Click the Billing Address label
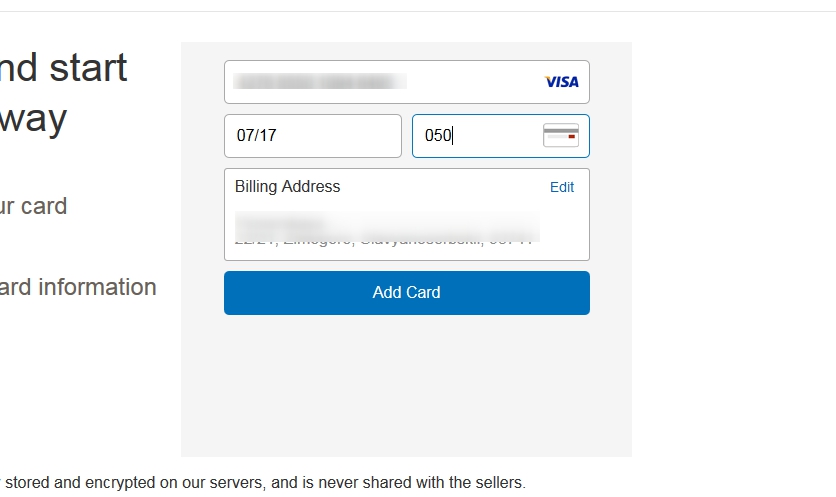 [287, 187]
